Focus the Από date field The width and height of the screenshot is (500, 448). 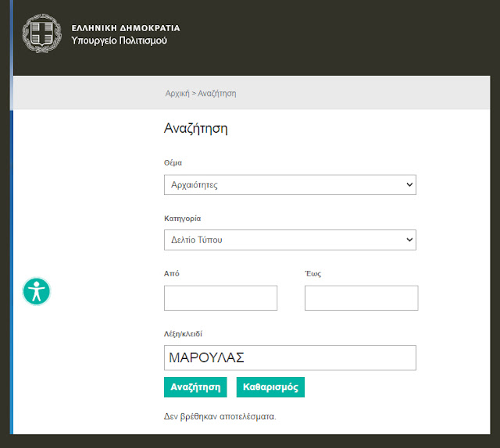point(220,297)
